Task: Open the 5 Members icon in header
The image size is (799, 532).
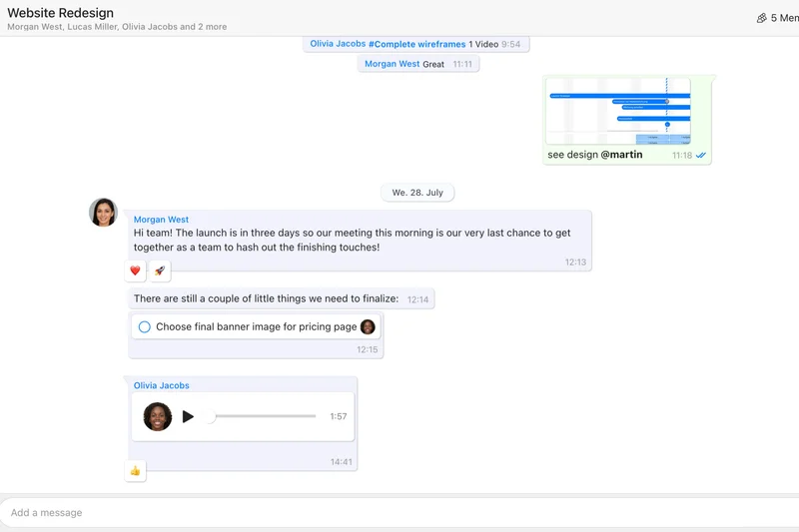Action: [762, 18]
